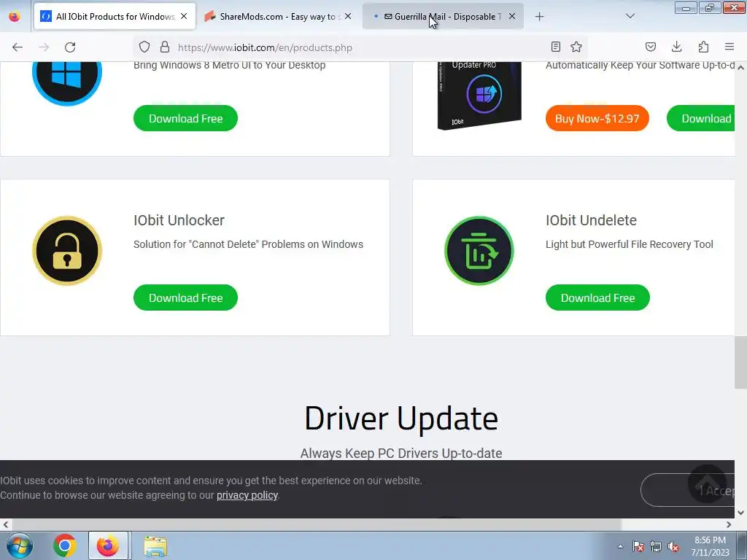Click the scroll up arrow on page scrollbar
The height and width of the screenshot is (560, 747).
[x=741, y=68]
